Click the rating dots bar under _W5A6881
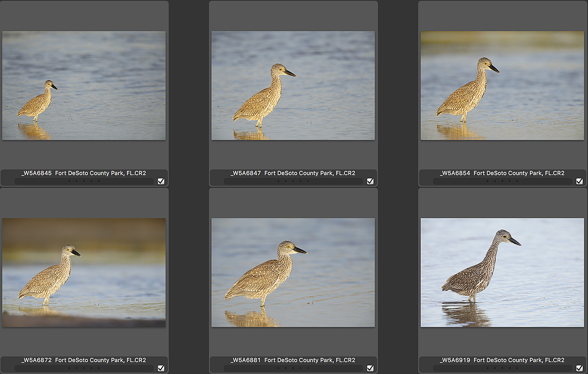Viewport: 588px width, 374px height. 293,368
